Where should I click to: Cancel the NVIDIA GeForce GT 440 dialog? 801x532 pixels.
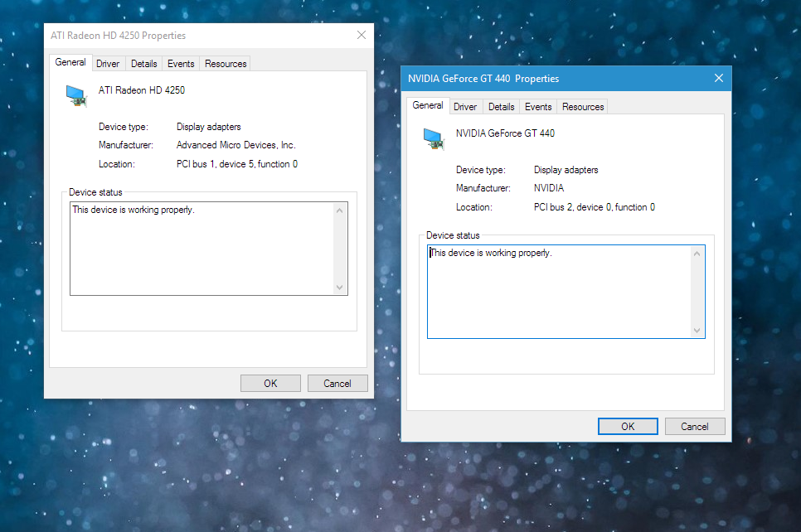[695, 426]
